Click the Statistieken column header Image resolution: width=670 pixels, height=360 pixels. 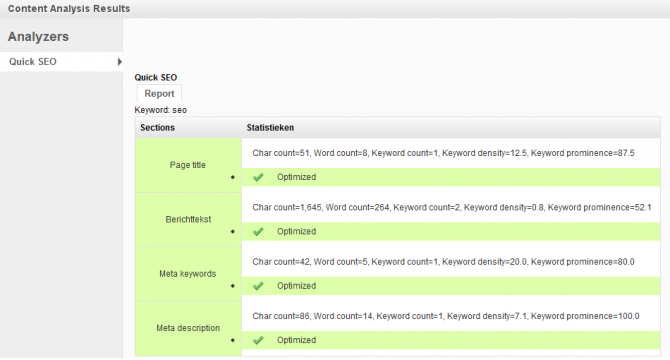[270, 128]
